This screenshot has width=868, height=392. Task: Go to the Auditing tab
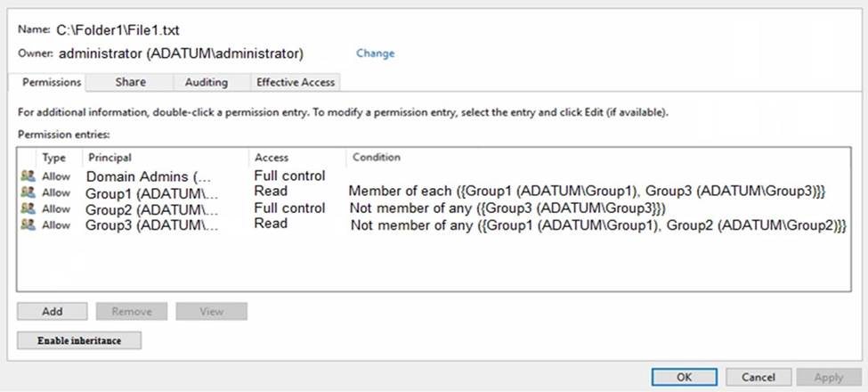click(x=206, y=82)
